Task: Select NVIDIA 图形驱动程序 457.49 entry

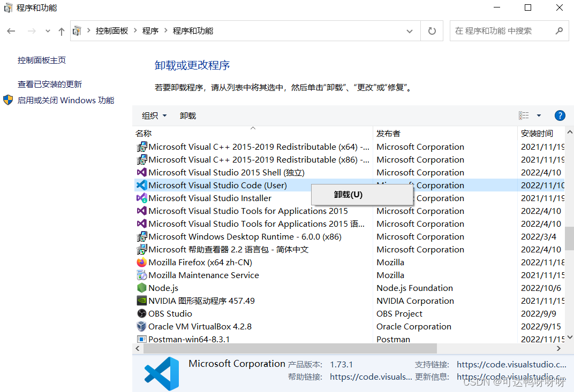Action: [201, 301]
